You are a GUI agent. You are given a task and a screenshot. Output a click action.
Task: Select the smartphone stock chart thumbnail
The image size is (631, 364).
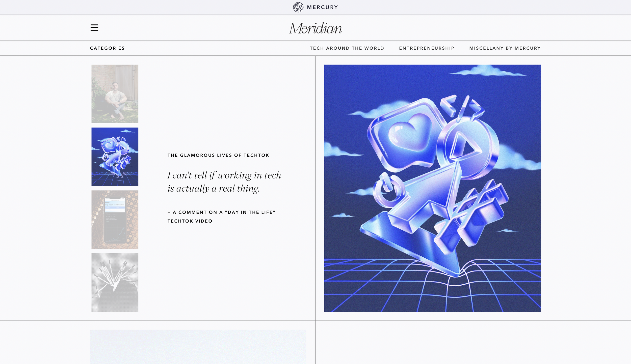[115, 220]
